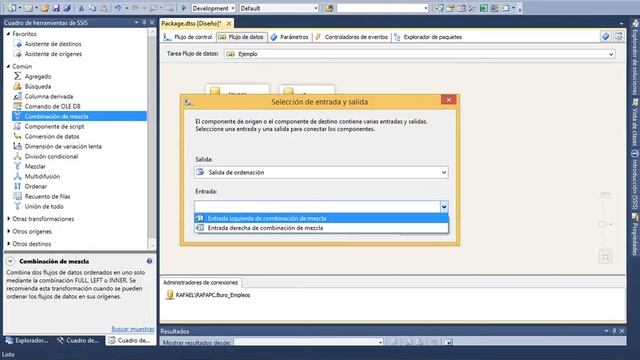640x360 pixels.
Task: Open Propiedades vertical side tab
Action: coord(635,234)
